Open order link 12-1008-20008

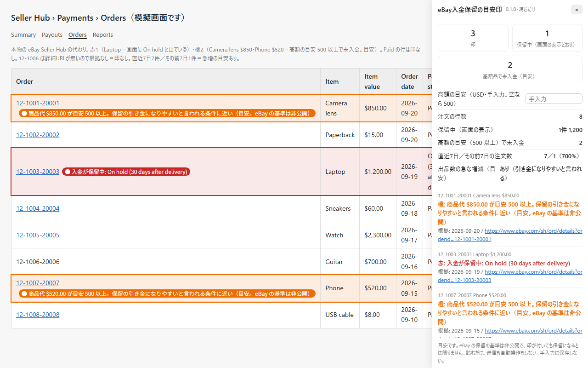38,315
